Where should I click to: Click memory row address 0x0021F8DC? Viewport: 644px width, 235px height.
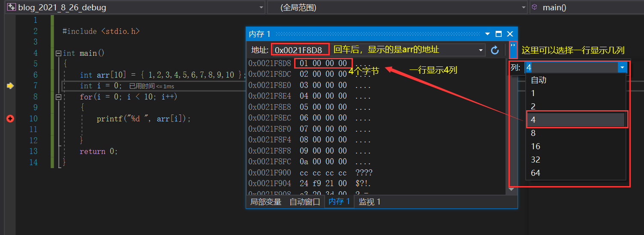270,74
